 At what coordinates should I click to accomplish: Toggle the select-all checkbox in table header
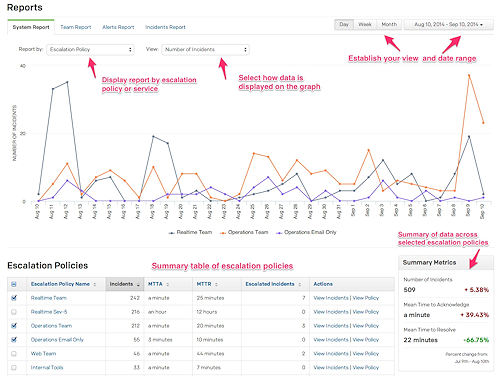tap(14, 284)
